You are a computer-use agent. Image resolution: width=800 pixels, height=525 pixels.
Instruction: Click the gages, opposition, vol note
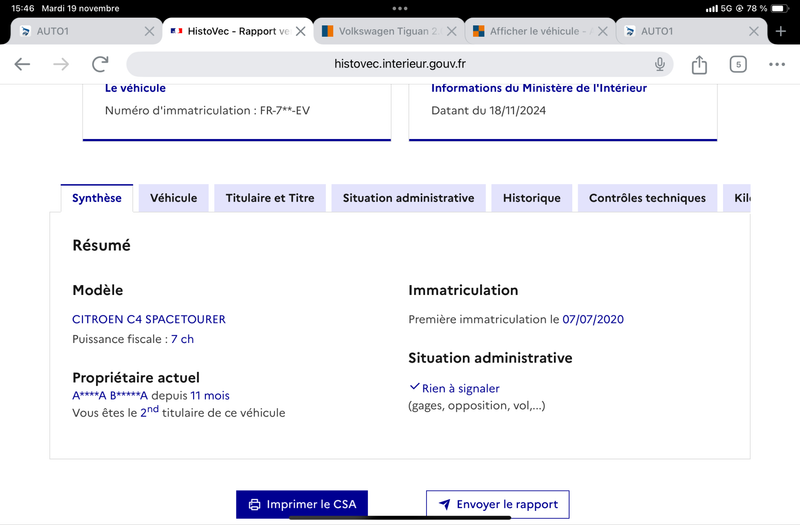coord(477,406)
